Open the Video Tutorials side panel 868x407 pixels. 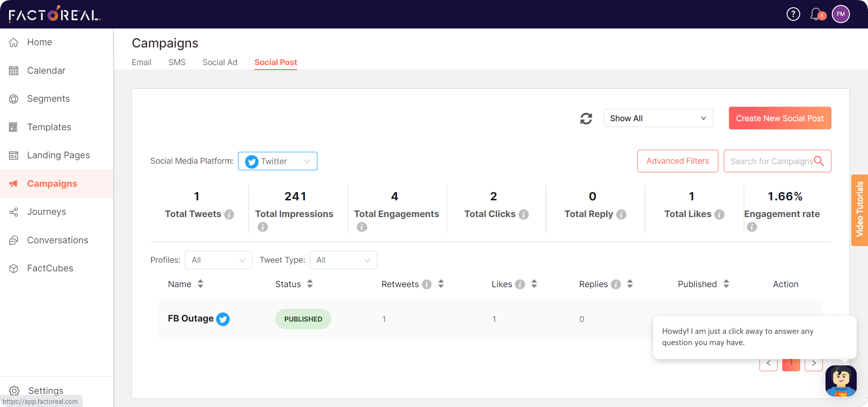pyautogui.click(x=859, y=210)
